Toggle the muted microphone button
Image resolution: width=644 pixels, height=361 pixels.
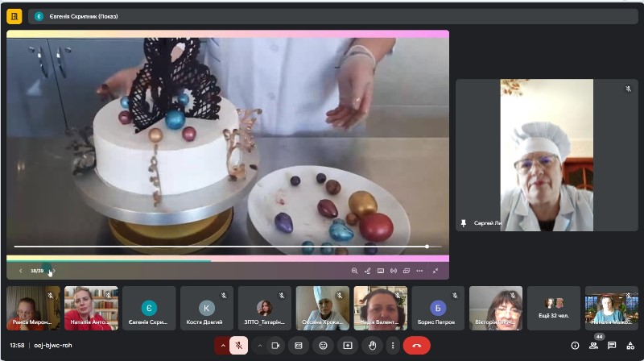[238, 346]
